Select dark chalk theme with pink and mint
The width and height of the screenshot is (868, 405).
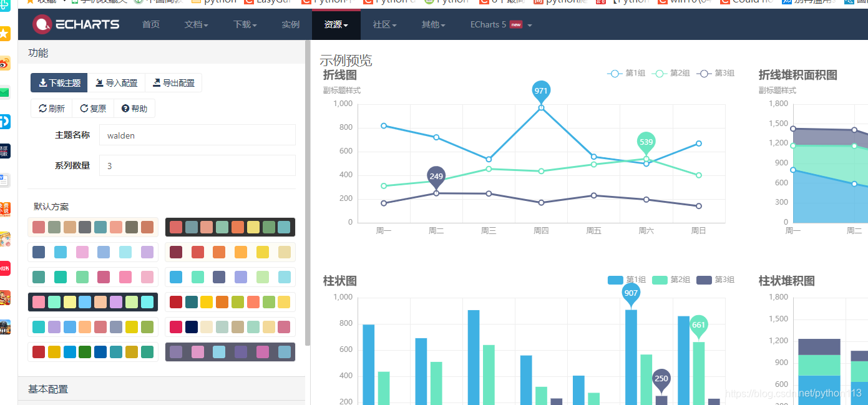pos(93,302)
